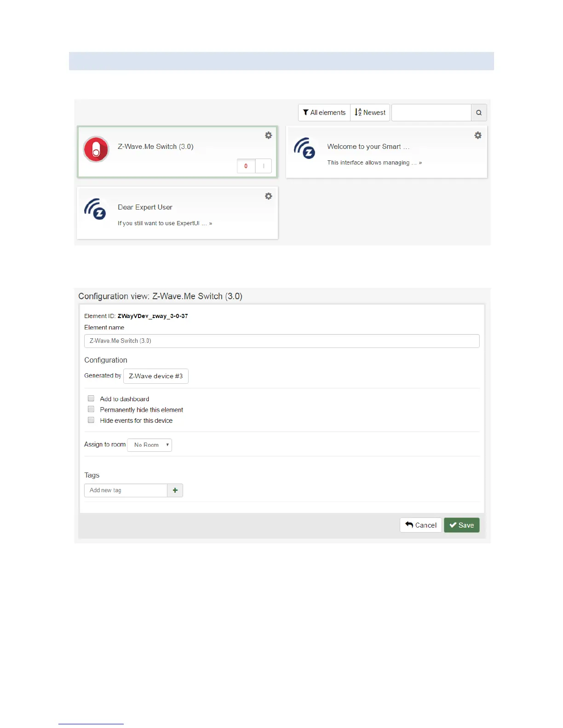Click the Save button
The width and height of the screenshot is (563, 728).
coord(461,525)
